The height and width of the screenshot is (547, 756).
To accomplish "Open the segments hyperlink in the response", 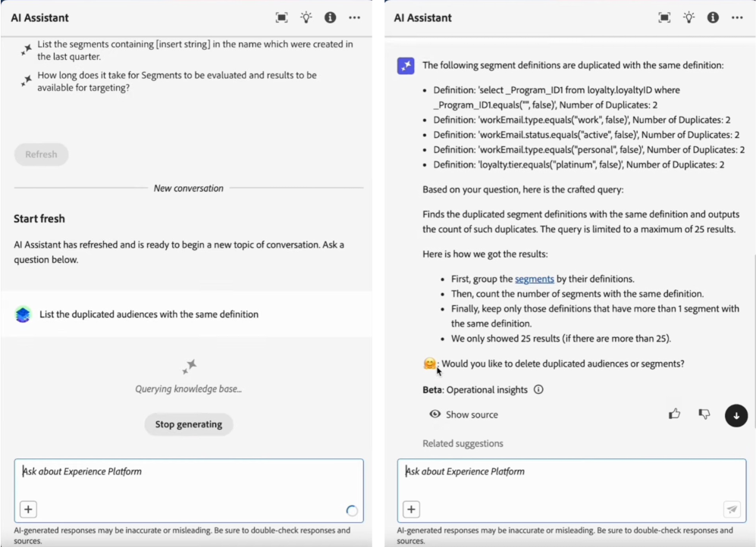I will (x=535, y=279).
